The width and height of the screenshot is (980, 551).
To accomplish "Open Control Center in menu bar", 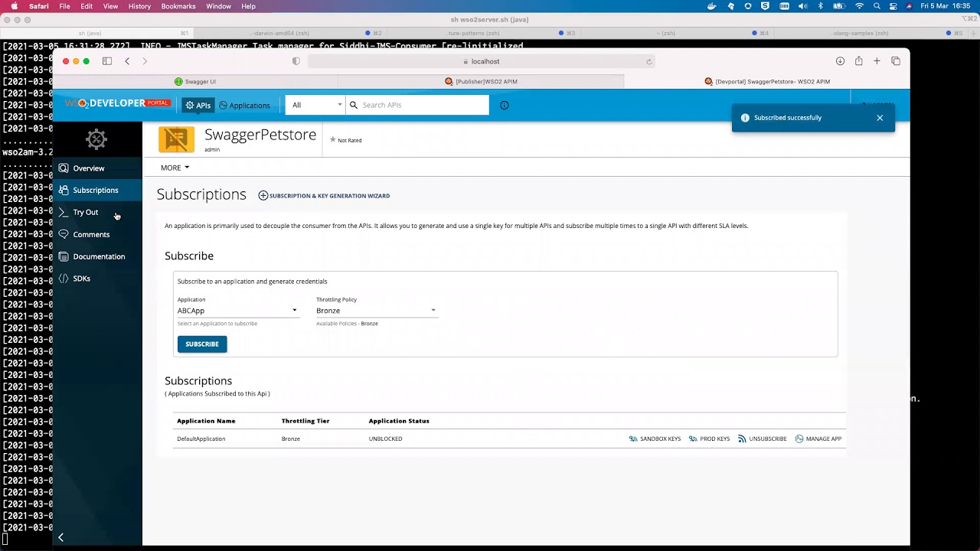I will click(x=893, y=6).
